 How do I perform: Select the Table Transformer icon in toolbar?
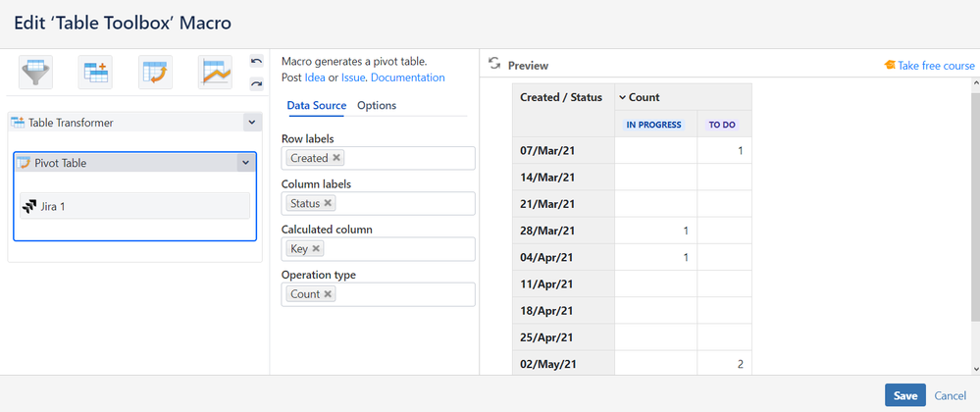click(96, 73)
